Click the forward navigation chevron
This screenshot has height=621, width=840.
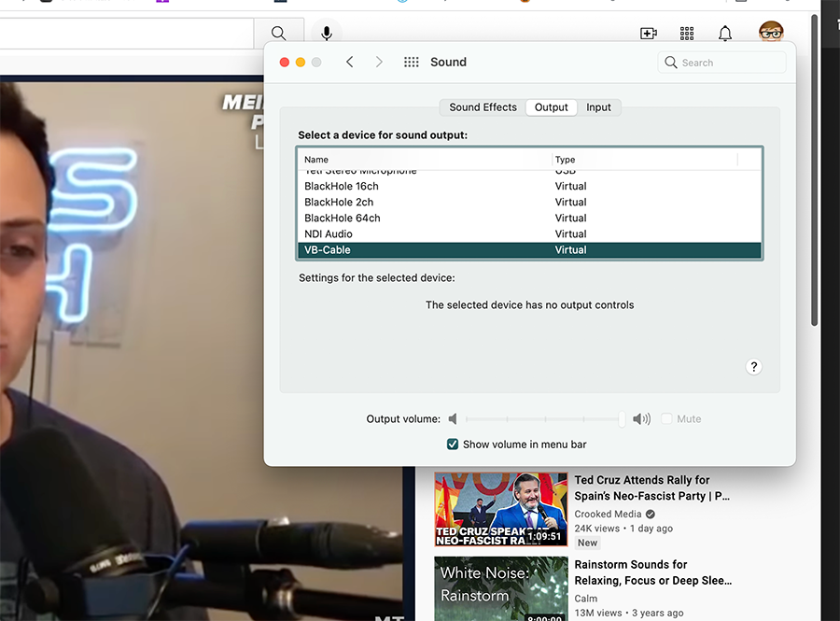(379, 62)
